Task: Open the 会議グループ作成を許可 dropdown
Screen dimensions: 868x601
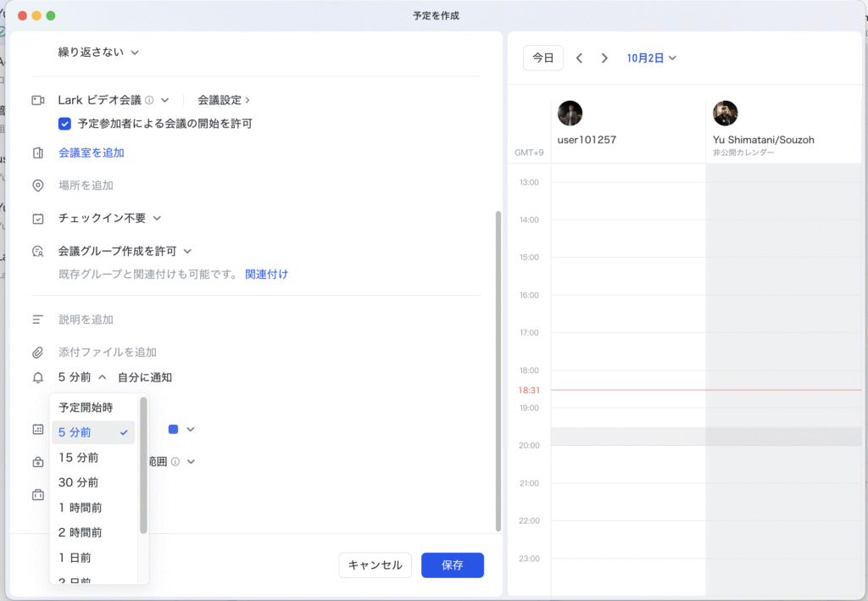Action: [125, 252]
